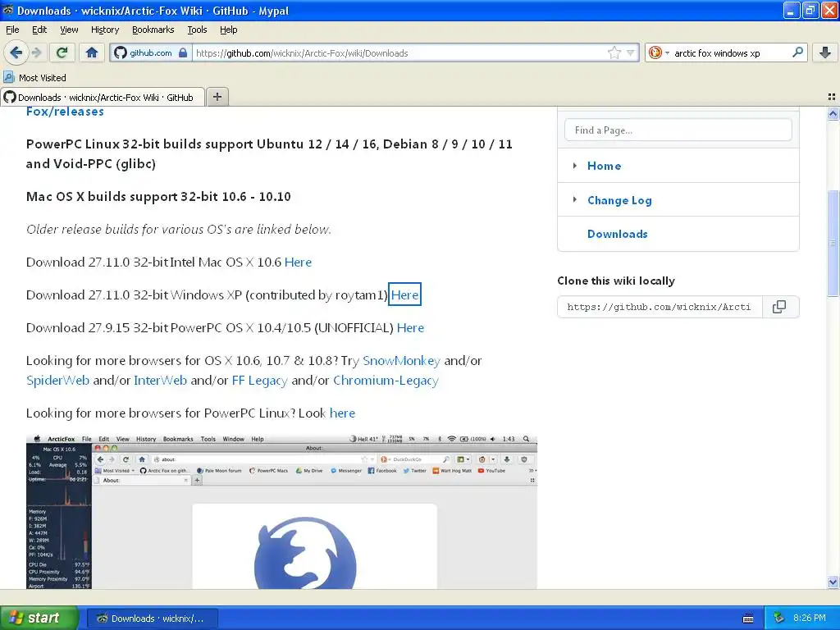The width and height of the screenshot is (840, 630).
Task: Open the History menu
Action: pos(104,30)
